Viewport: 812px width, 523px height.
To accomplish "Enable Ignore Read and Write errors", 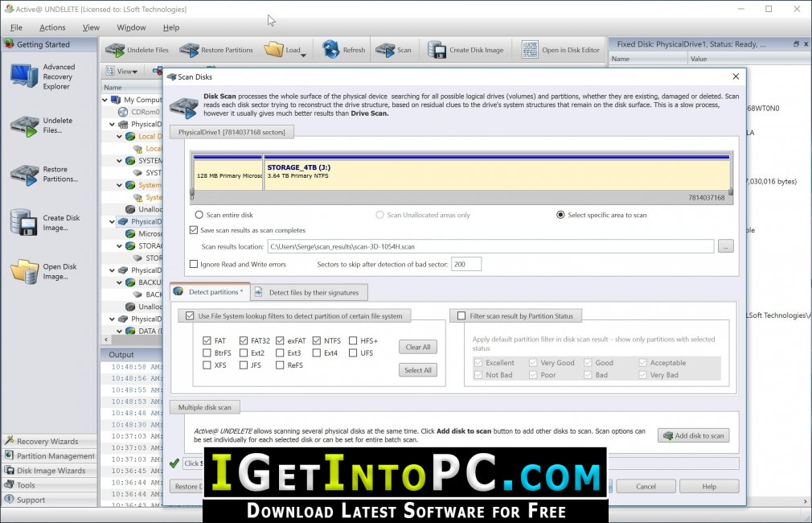I will [x=194, y=264].
